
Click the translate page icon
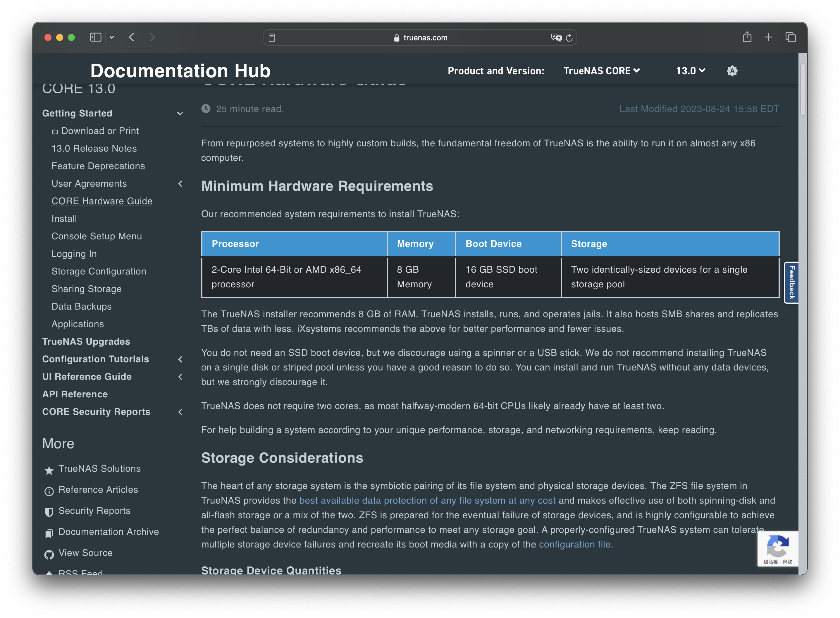tap(556, 37)
